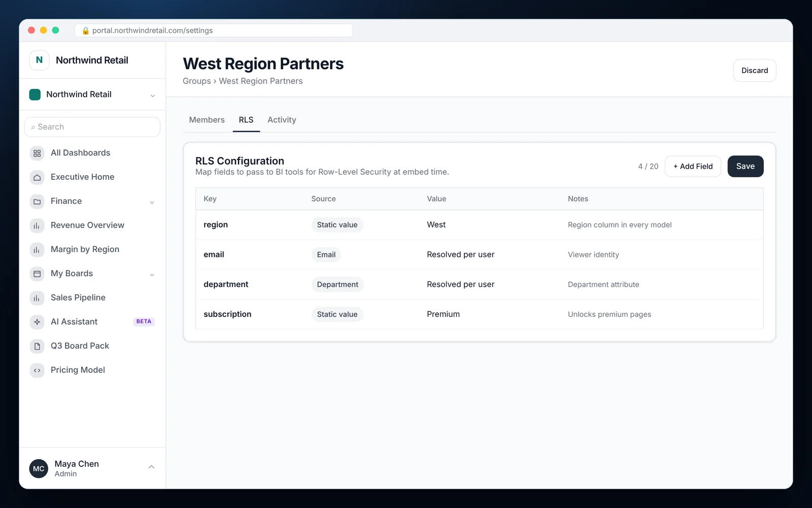Click the 'Viewer identity' note
The height and width of the screenshot is (508, 812).
click(x=593, y=255)
